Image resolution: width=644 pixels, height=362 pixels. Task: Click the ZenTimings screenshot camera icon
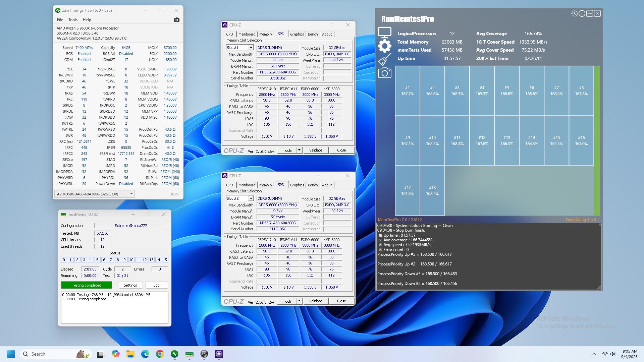[176, 20]
